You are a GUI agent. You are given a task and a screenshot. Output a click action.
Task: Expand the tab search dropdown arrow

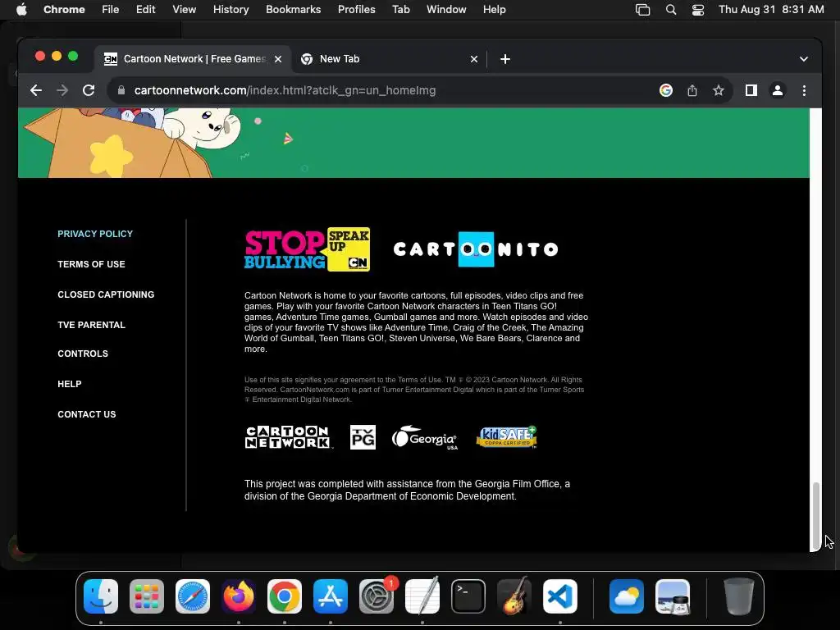click(x=804, y=59)
